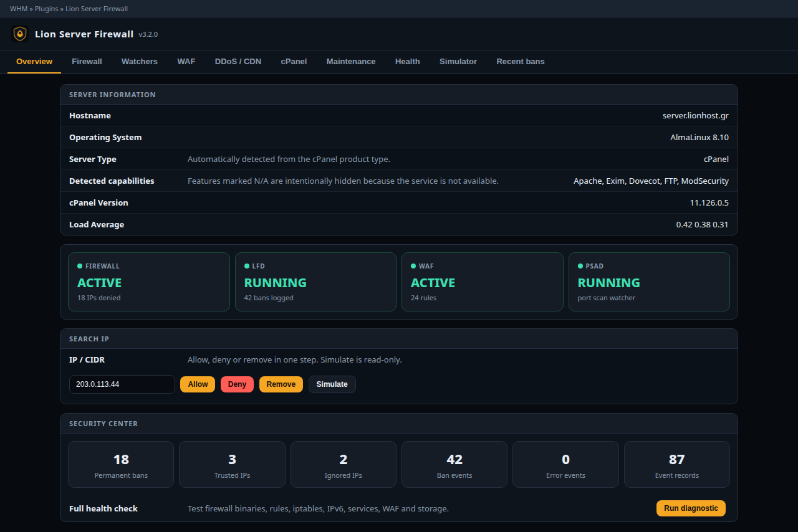Click the '18 IPs denied' text
Viewport: 798px width, 532px height.
[x=99, y=298]
